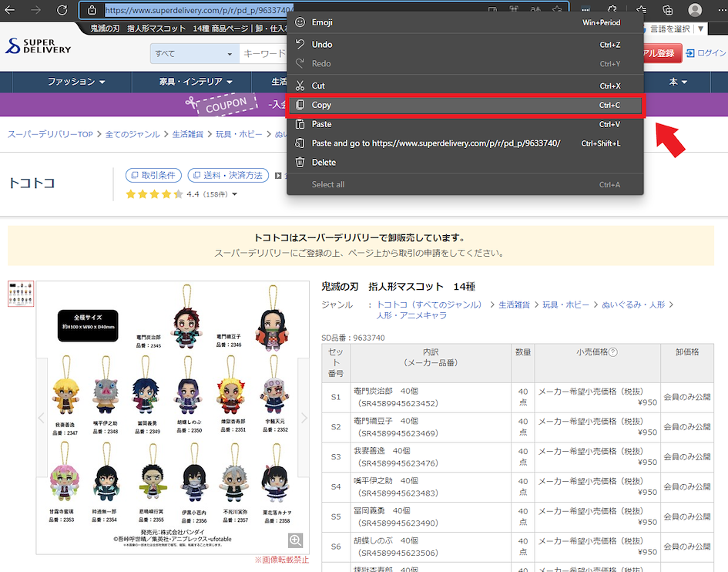Click スーパーデリバリーTOP breadcrumb

point(50,134)
